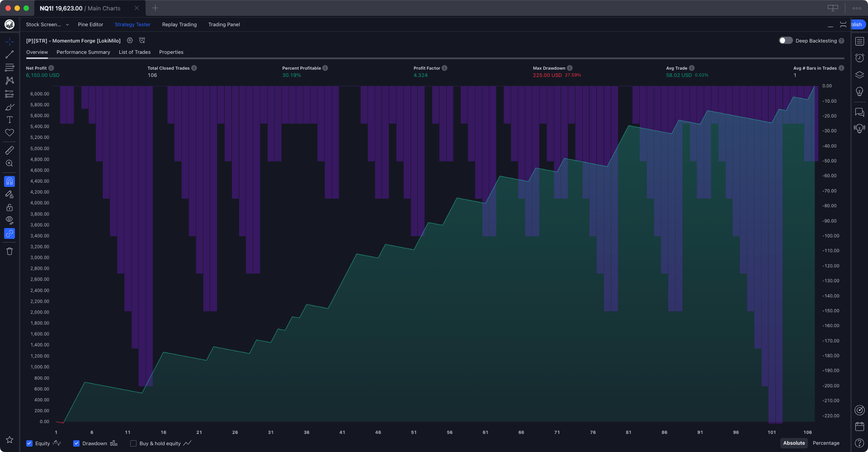Show Max Drawdown info icon
Screen dimensions: 868x452
(x=570, y=68)
